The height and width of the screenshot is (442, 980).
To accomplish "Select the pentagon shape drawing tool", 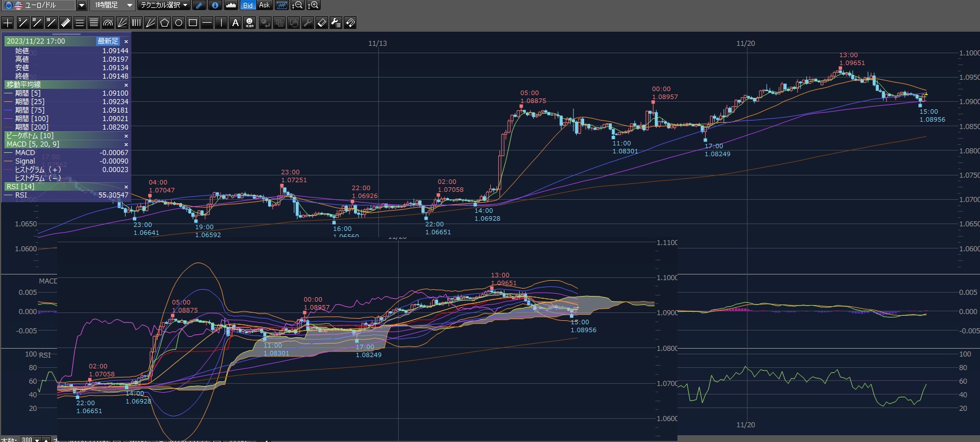I will (165, 23).
